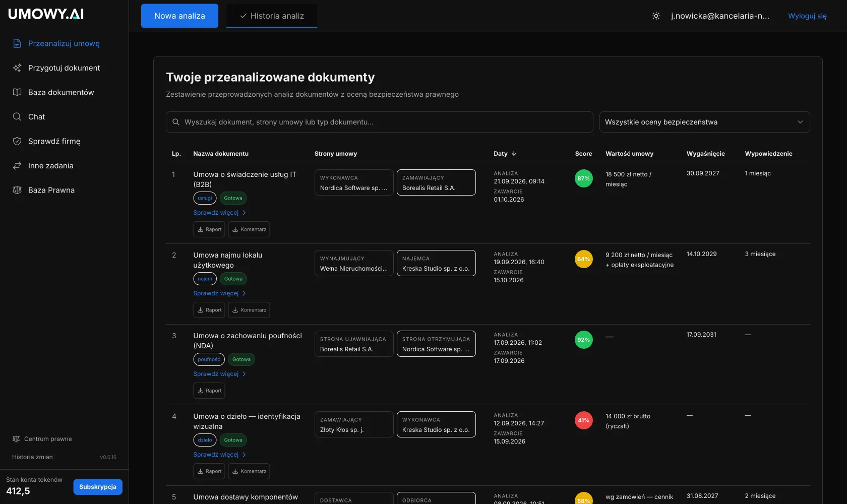Click the 87% score badge
The image size is (847, 504).
click(x=584, y=178)
